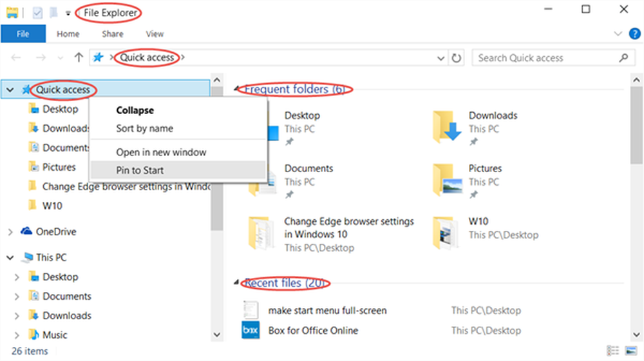The height and width of the screenshot is (361, 644).
Task: Collapse the Recent files group
Action: (x=236, y=282)
